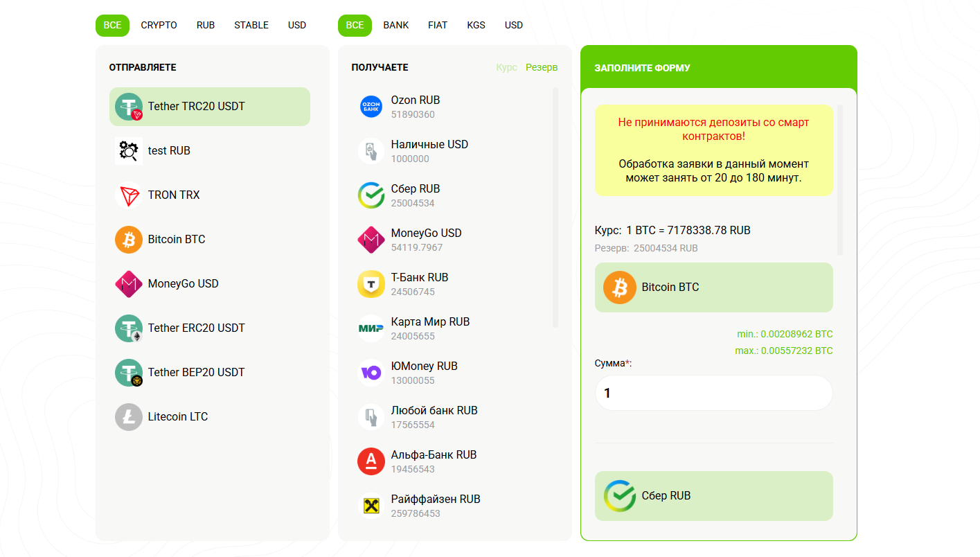Toggle the Резерв display option
Screen dimensions: 980x557
pos(541,67)
